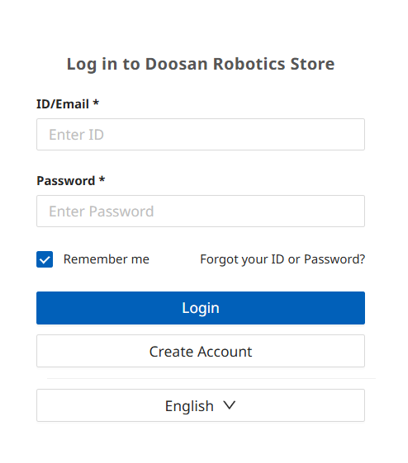408x463 pixels.
Task: Click the required asterisk next to Password
Action: click(102, 179)
